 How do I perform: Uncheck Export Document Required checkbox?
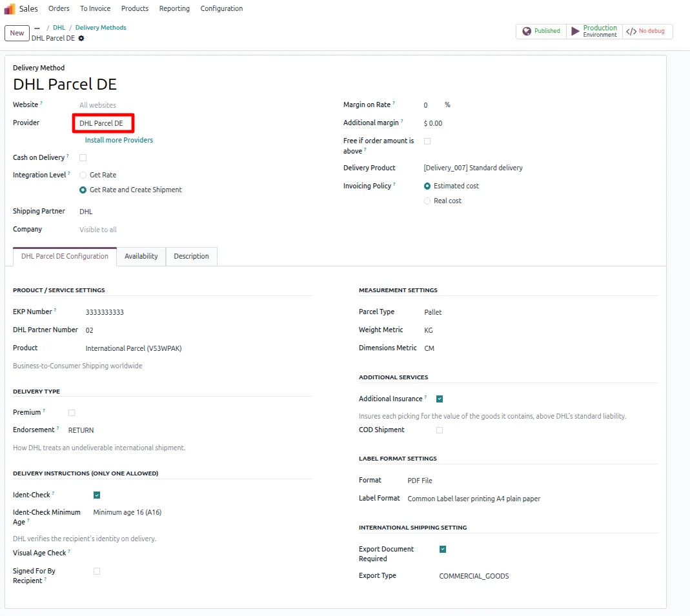(x=443, y=549)
